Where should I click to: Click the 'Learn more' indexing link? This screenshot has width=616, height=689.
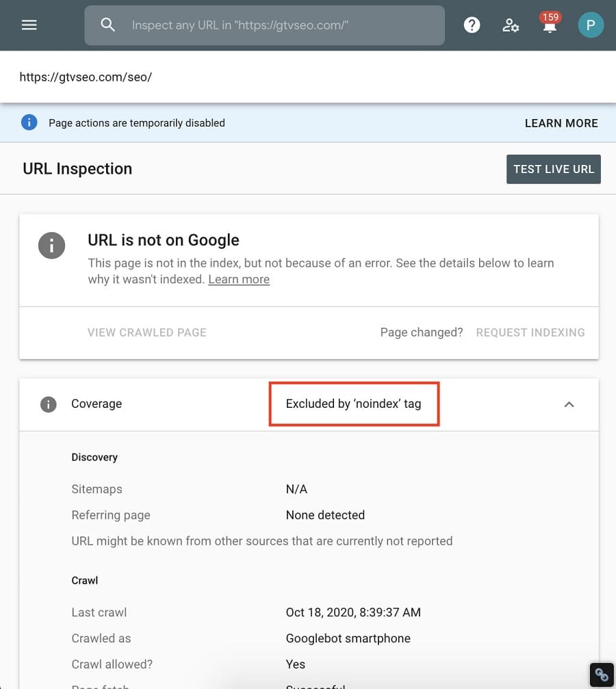238,279
